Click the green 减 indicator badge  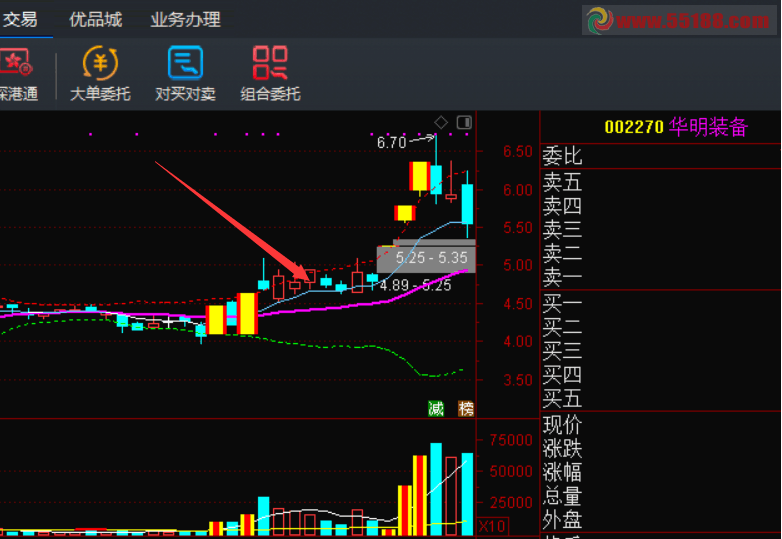point(436,408)
